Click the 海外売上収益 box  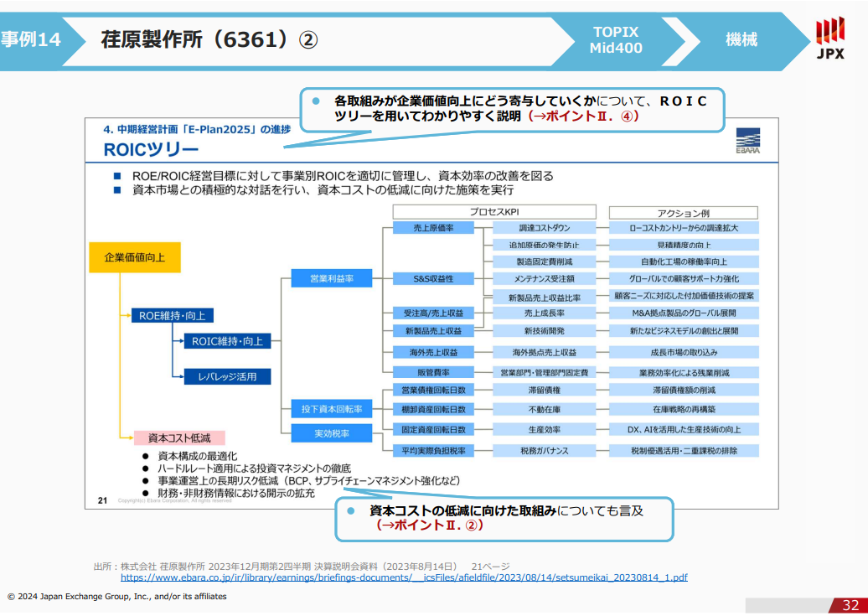[x=433, y=352]
